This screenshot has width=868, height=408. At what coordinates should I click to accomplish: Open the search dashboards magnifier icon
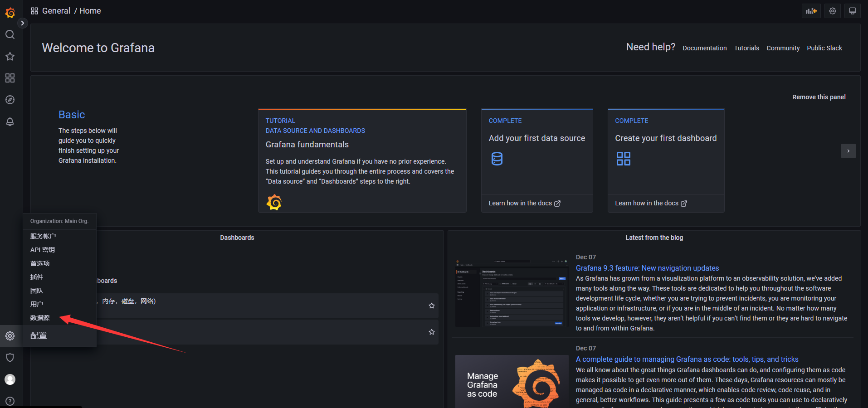tap(10, 34)
